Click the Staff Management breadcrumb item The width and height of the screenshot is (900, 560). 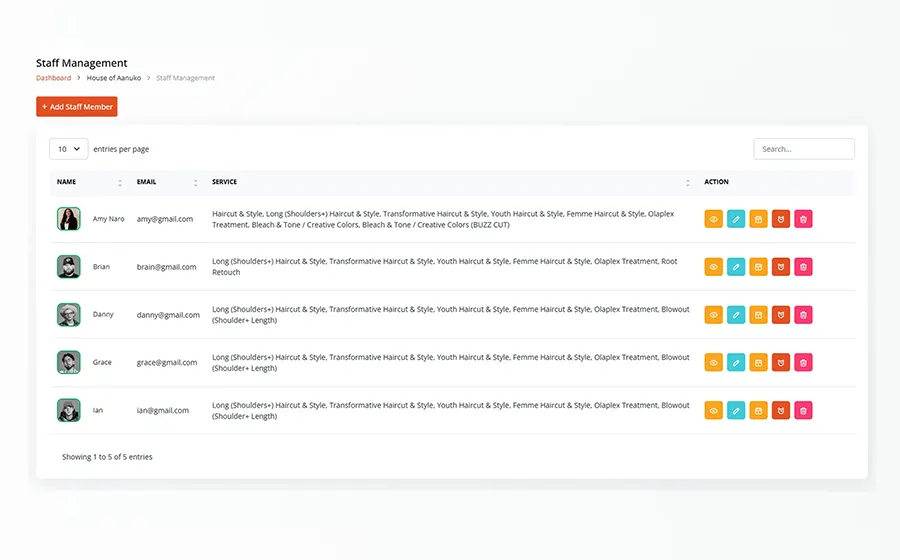pyautogui.click(x=185, y=78)
